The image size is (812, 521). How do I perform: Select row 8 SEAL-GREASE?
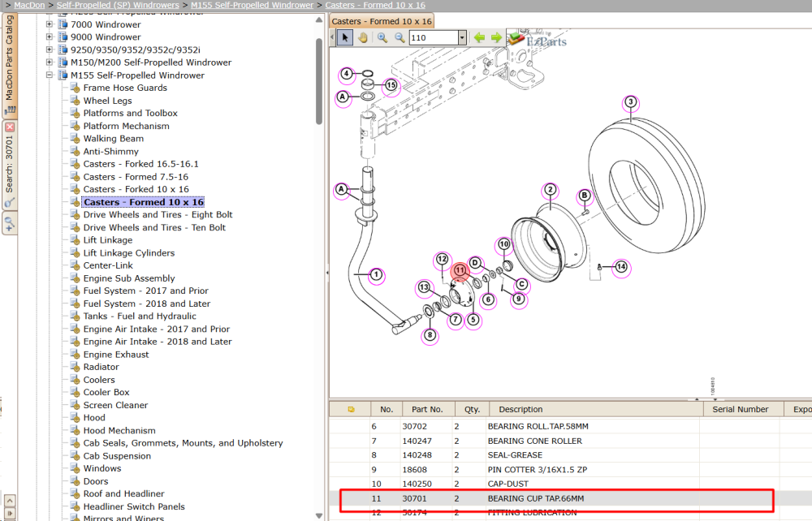tap(570, 455)
